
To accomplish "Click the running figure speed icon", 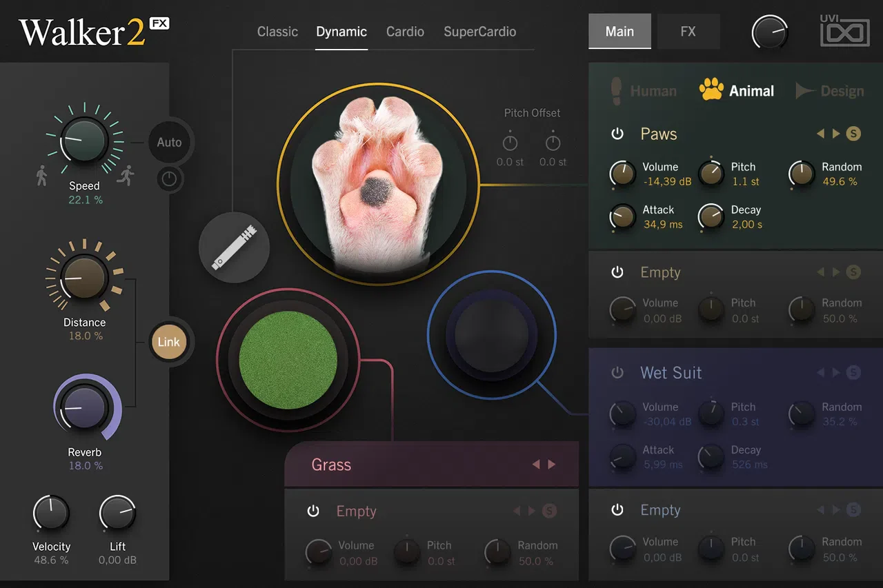I will 125,176.
